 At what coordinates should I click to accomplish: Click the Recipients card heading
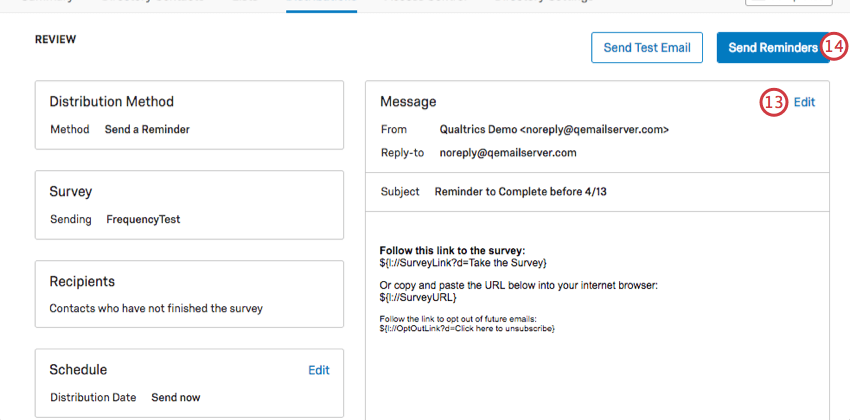pos(82,282)
